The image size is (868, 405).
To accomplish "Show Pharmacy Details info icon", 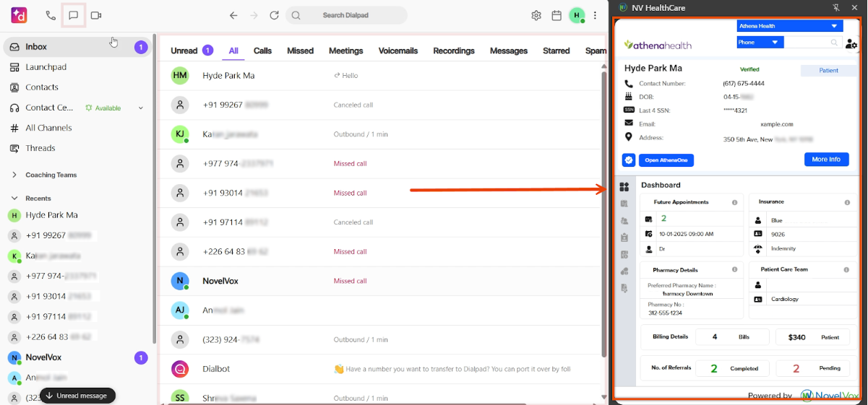I will point(734,269).
